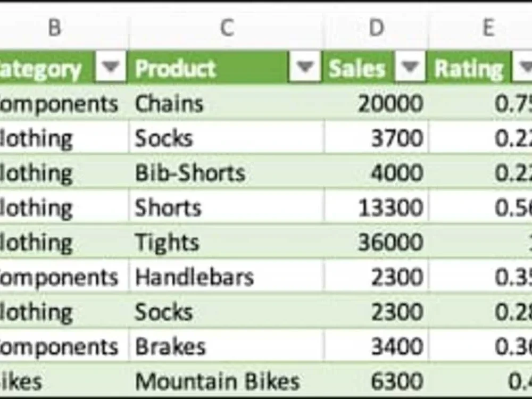
Task: Click the Sales table header cell
Action: tap(356, 68)
